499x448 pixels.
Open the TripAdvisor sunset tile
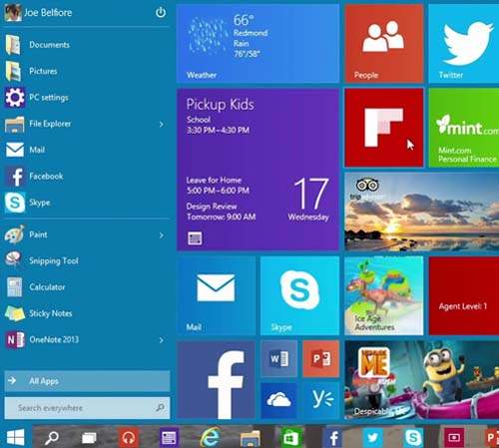(x=422, y=212)
